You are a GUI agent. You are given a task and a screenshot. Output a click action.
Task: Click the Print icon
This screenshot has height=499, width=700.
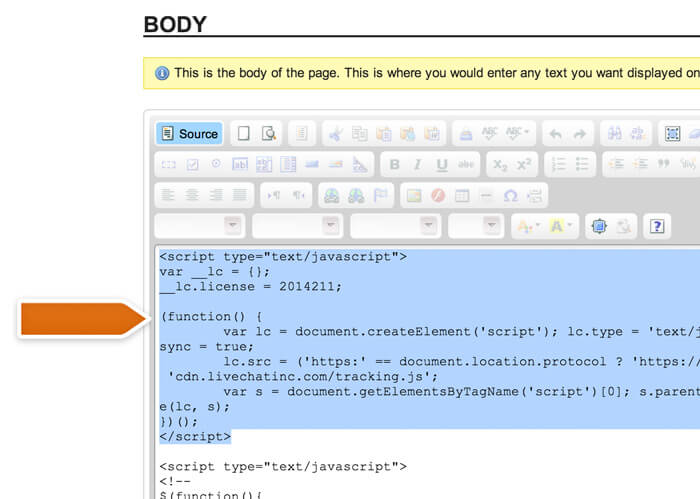[x=466, y=133]
